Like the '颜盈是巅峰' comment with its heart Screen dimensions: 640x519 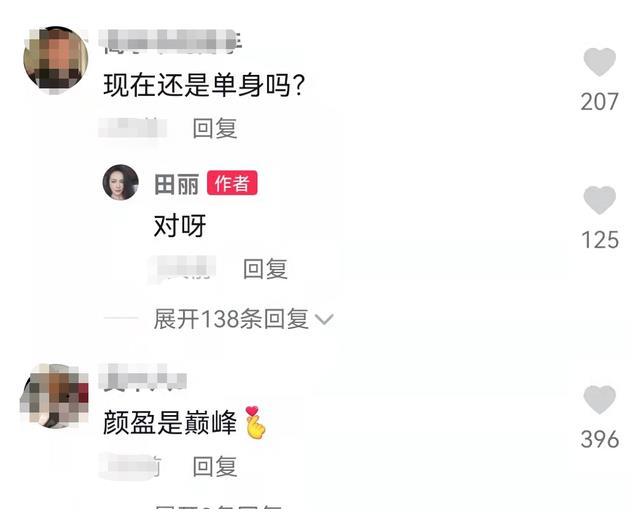pos(600,400)
